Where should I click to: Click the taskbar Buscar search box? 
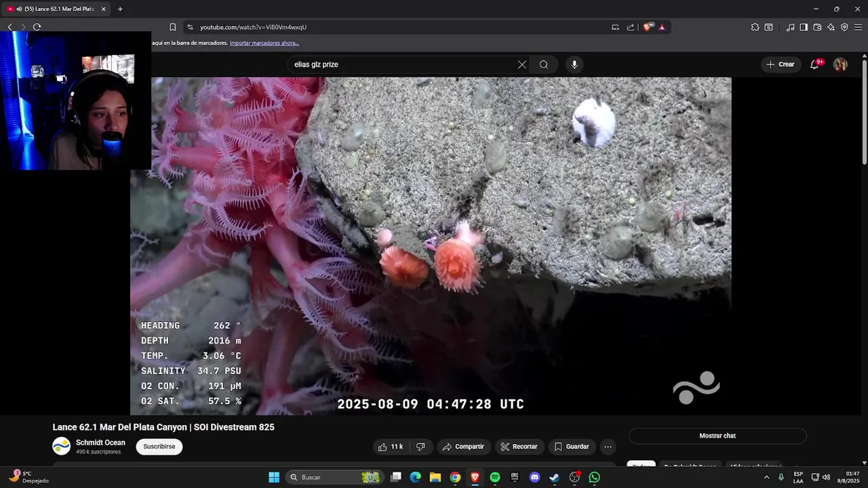[334, 477]
